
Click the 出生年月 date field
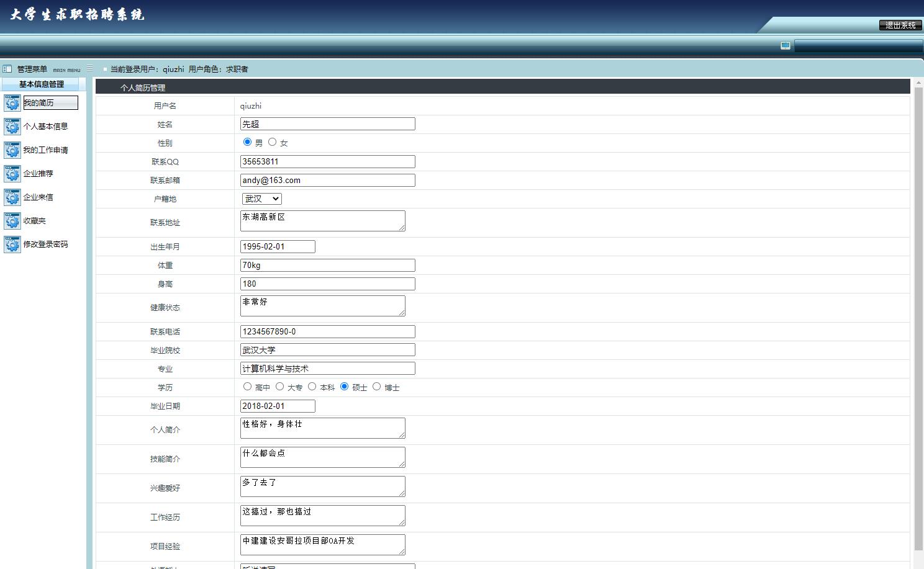click(278, 246)
